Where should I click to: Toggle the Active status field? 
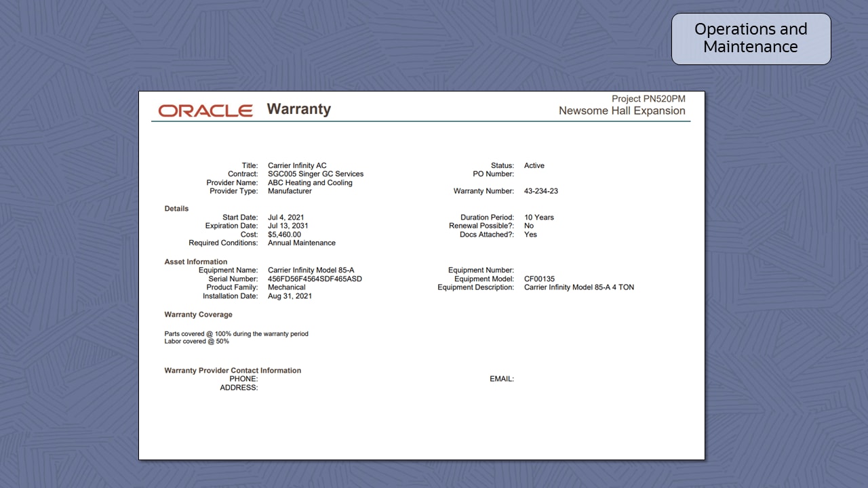pyautogui.click(x=532, y=165)
